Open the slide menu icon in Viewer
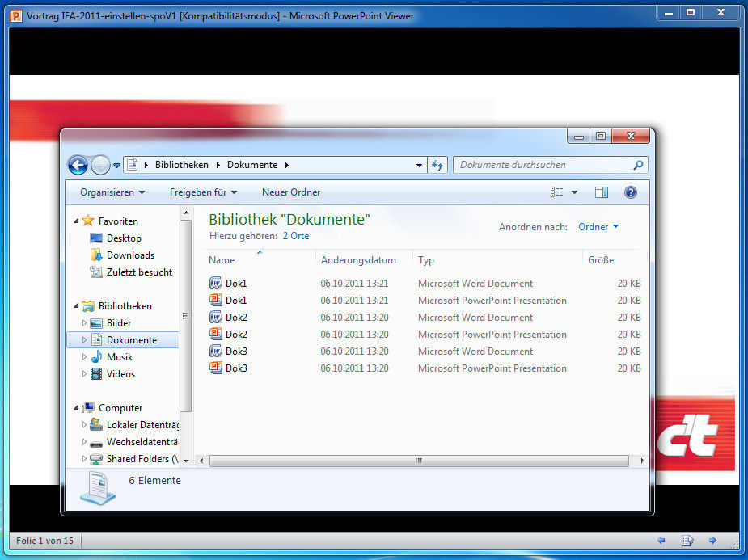Image resolution: width=748 pixels, height=560 pixels. click(x=687, y=541)
